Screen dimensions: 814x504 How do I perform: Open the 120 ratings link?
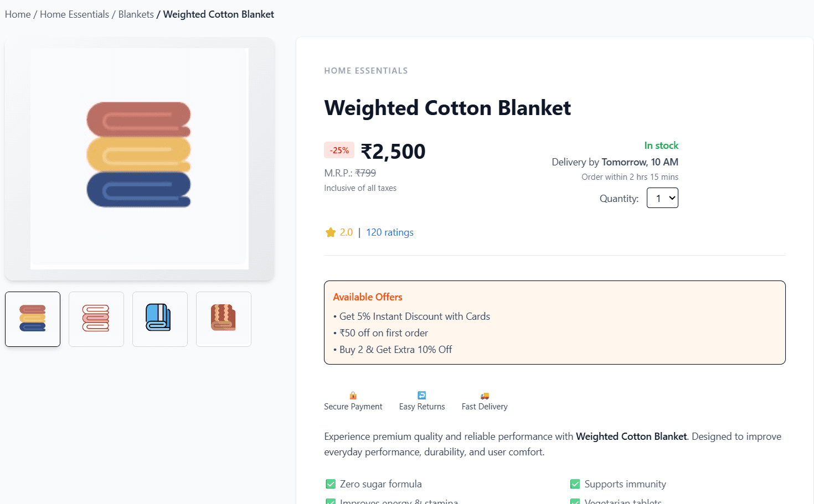click(x=389, y=232)
